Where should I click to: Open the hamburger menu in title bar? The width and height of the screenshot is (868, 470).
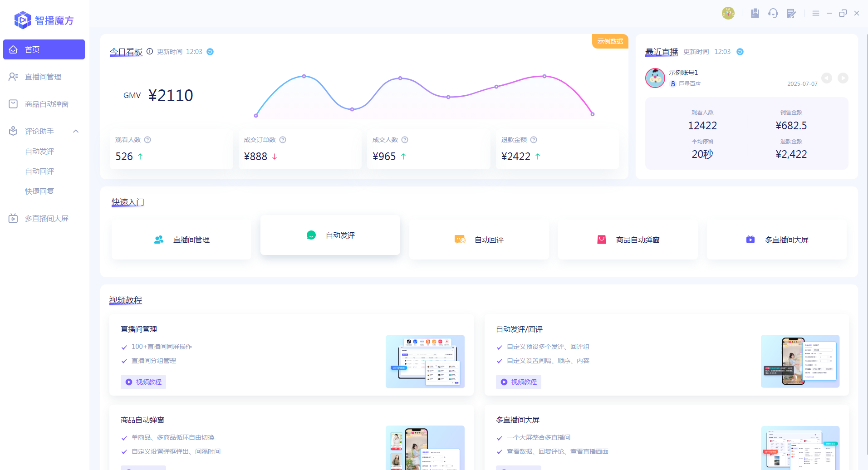816,13
